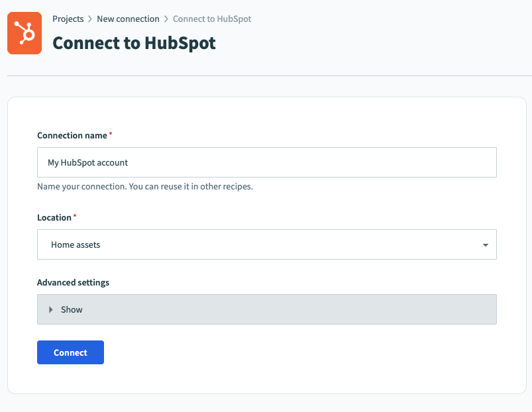This screenshot has height=412, width=532.
Task: Click the Location label
Action: pos(54,217)
